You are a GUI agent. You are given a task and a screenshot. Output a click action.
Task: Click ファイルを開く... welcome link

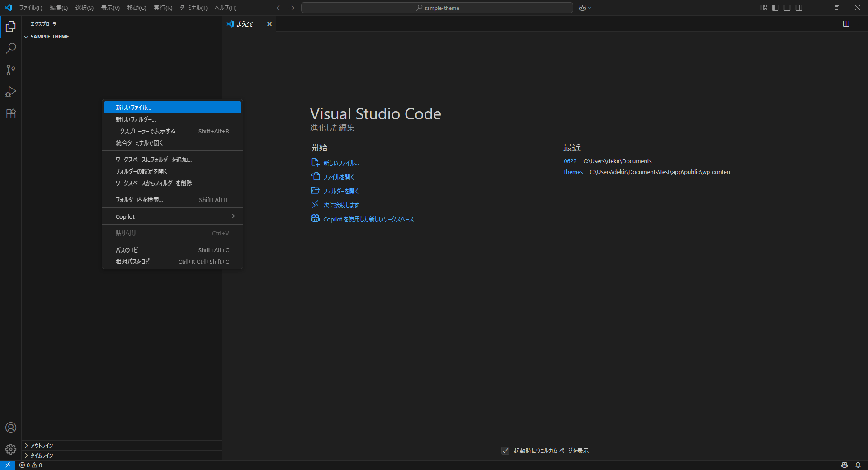coord(340,177)
